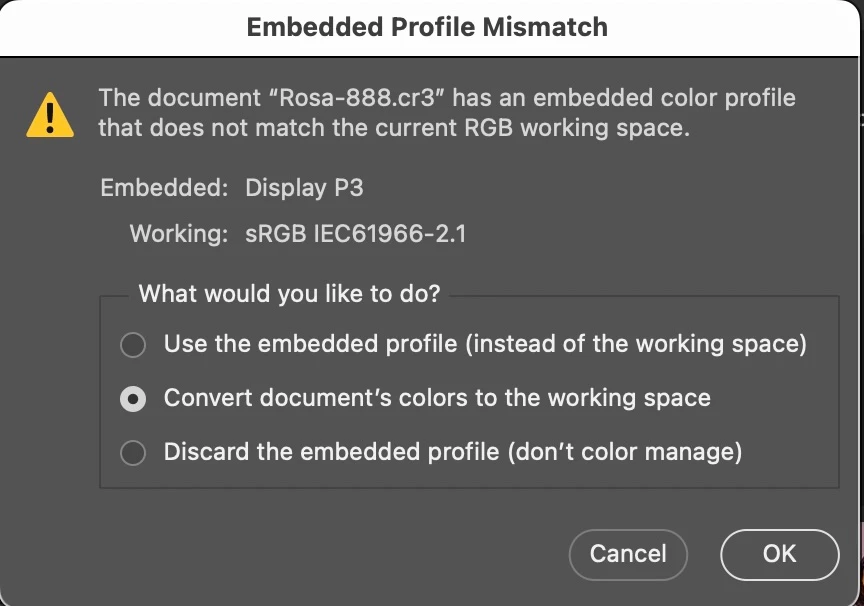Click the 'Working:' field label

coord(180,235)
